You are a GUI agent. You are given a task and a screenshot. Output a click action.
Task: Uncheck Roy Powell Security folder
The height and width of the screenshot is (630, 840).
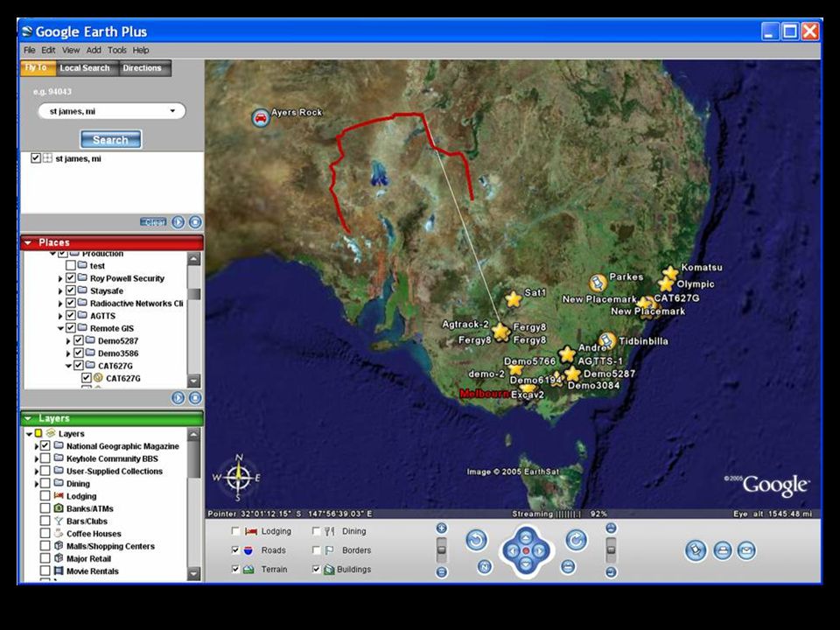pyautogui.click(x=71, y=278)
